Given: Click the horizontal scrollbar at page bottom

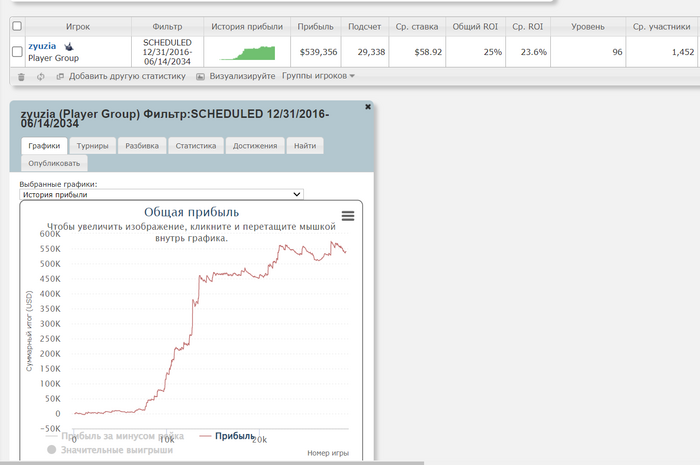Looking at the screenshot, I should click(x=212, y=463).
